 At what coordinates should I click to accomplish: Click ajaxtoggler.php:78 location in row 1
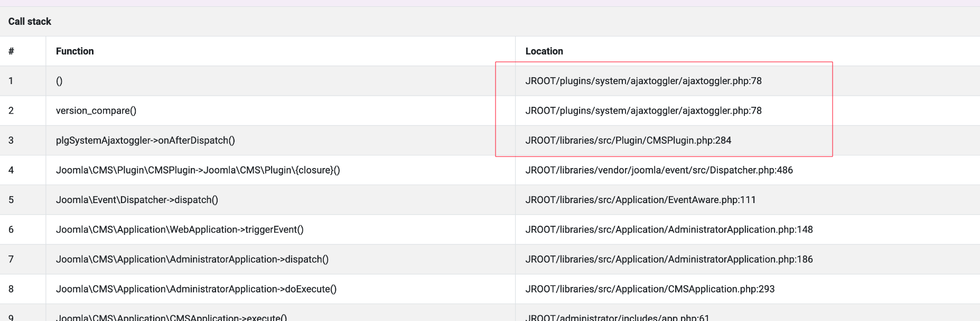coord(643,81)
